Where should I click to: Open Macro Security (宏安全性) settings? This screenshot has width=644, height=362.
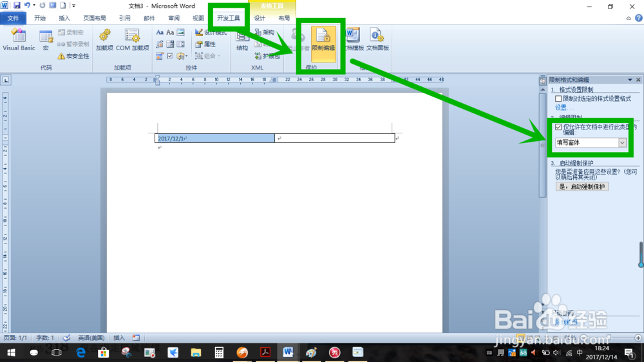click(73, 56)
